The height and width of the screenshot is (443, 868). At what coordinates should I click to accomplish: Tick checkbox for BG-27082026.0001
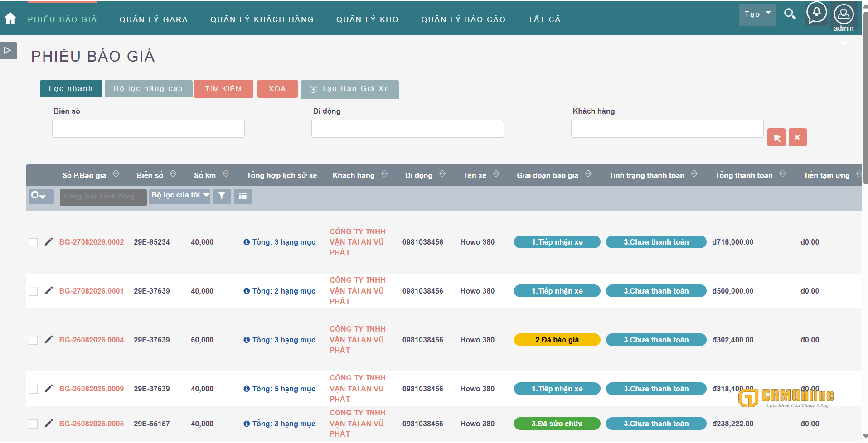click(33, 291)
